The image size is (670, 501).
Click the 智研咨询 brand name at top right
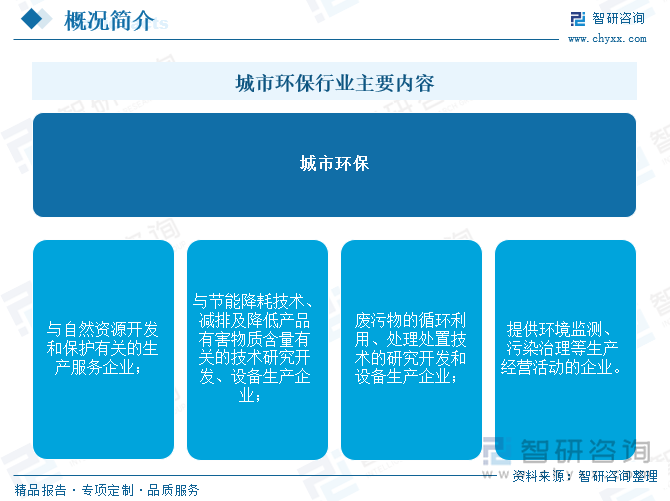pyautogui.click(x=618, y=18)
